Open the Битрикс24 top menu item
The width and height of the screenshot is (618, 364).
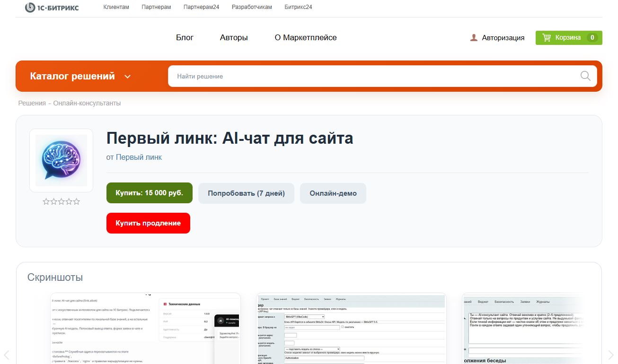(298, 7)
